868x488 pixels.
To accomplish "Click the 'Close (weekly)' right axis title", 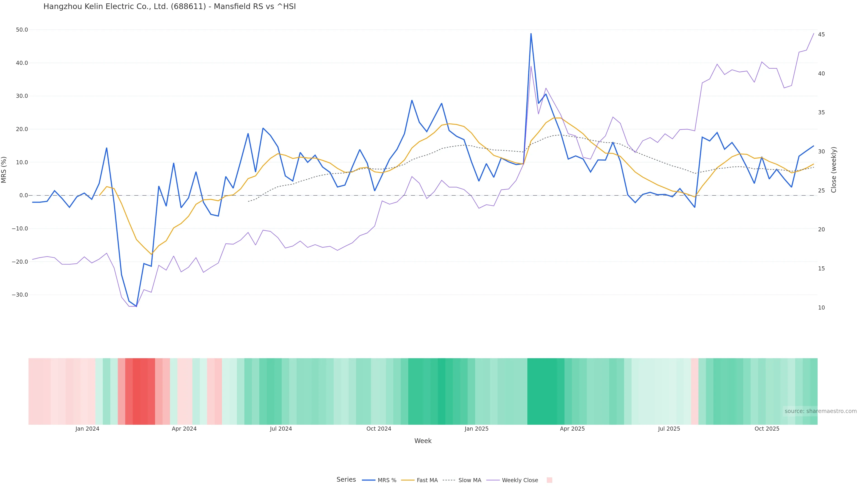I will (x=834, y=170).
